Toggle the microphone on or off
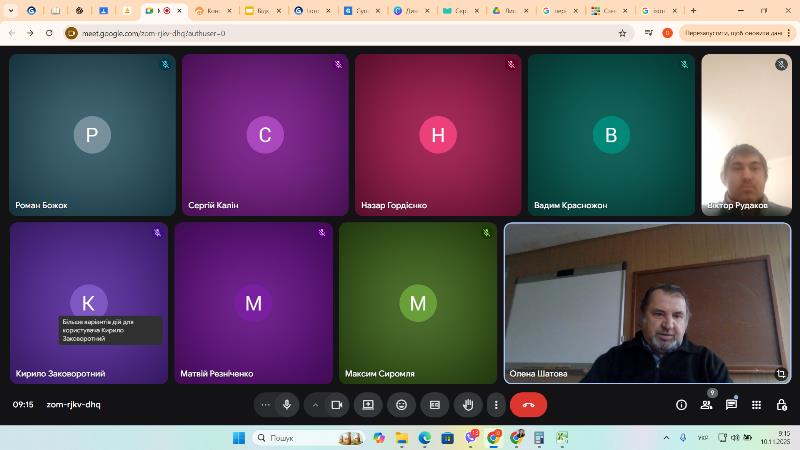800x450 pixels. pyautogui.click(x=287, y=405)
